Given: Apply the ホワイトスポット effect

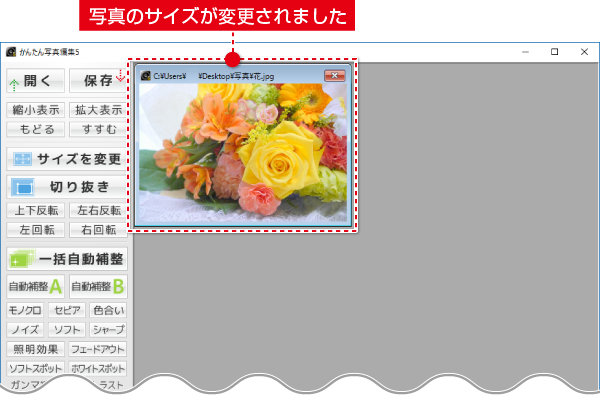Looking at the screenshot, I should pos(98,368).
